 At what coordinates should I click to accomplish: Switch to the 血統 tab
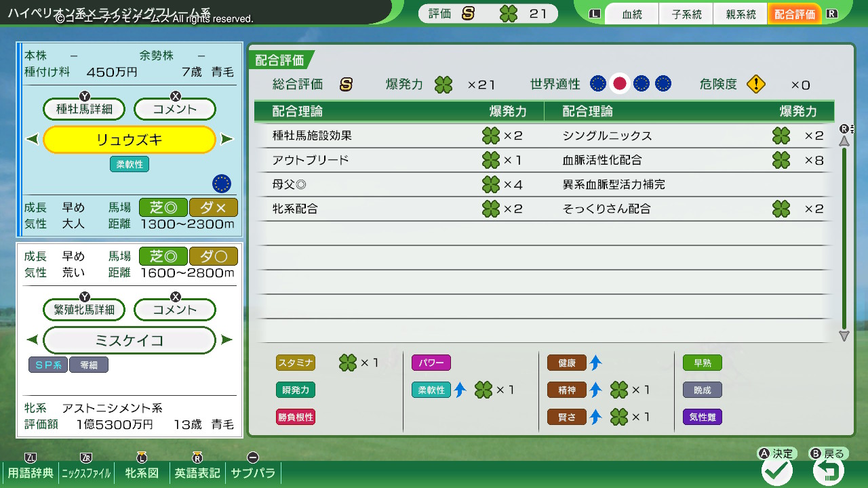point(632,14)
